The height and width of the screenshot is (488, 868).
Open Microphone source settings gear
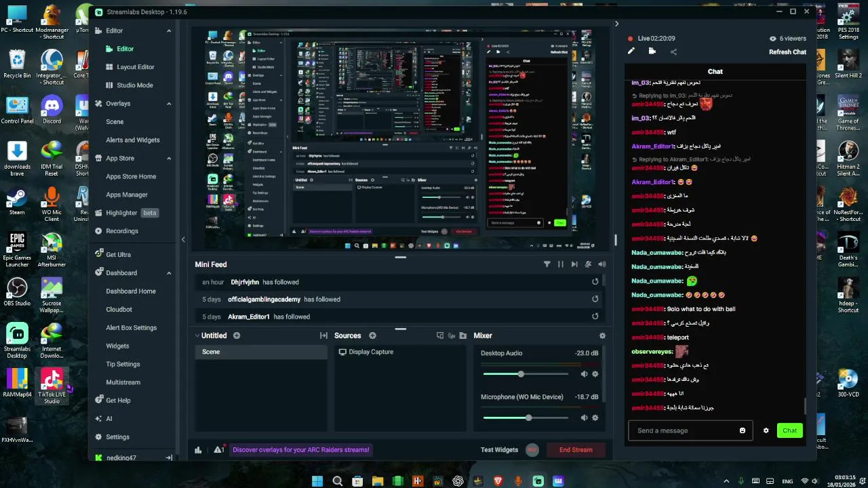pyautogui.click(x=595, y=418)
